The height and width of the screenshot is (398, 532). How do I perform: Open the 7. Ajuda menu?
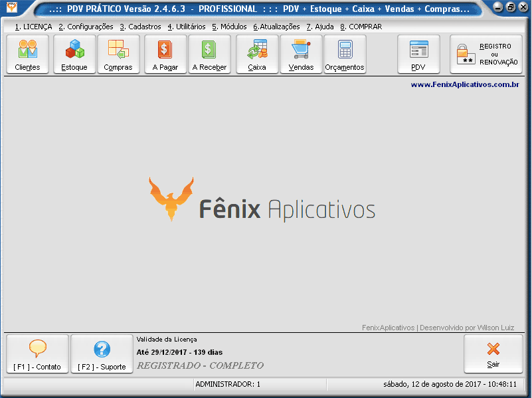tap(320, 27)
